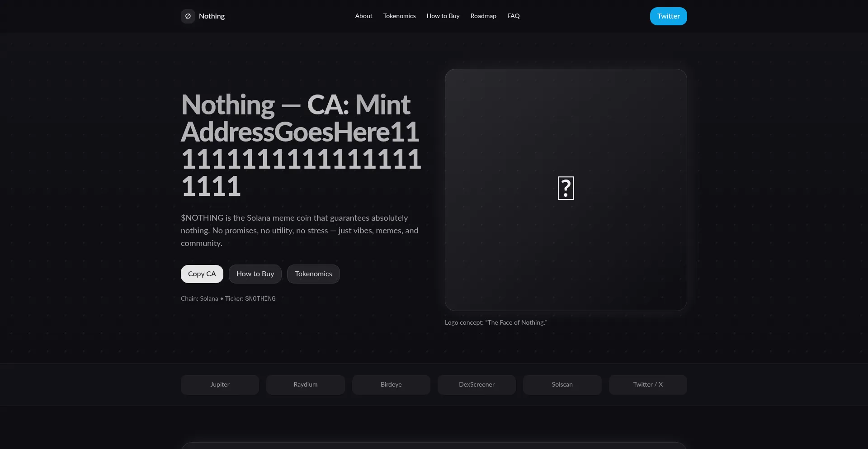Open the DexScreener link tile

click(476, 385)
